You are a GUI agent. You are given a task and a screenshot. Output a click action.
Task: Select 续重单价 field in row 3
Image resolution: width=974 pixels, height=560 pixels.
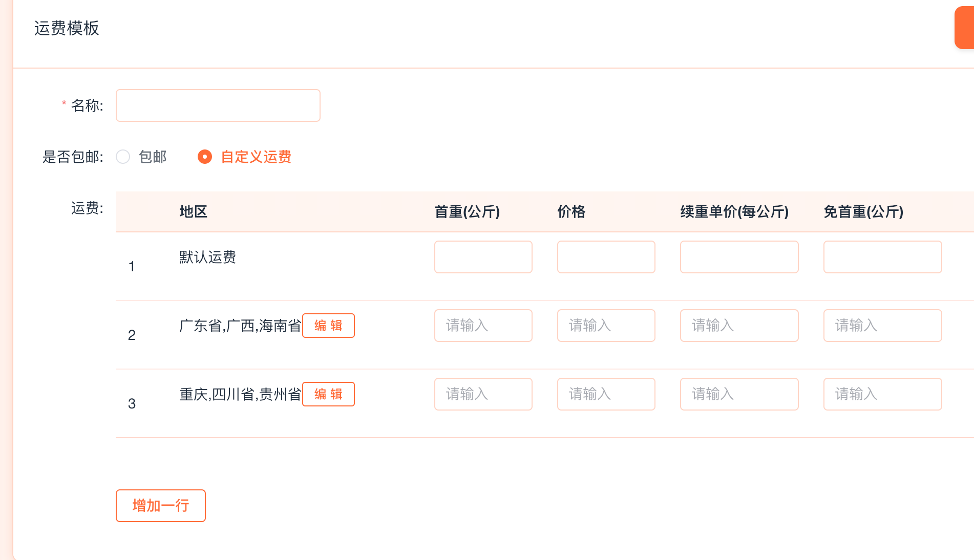[x=739, y=394]
